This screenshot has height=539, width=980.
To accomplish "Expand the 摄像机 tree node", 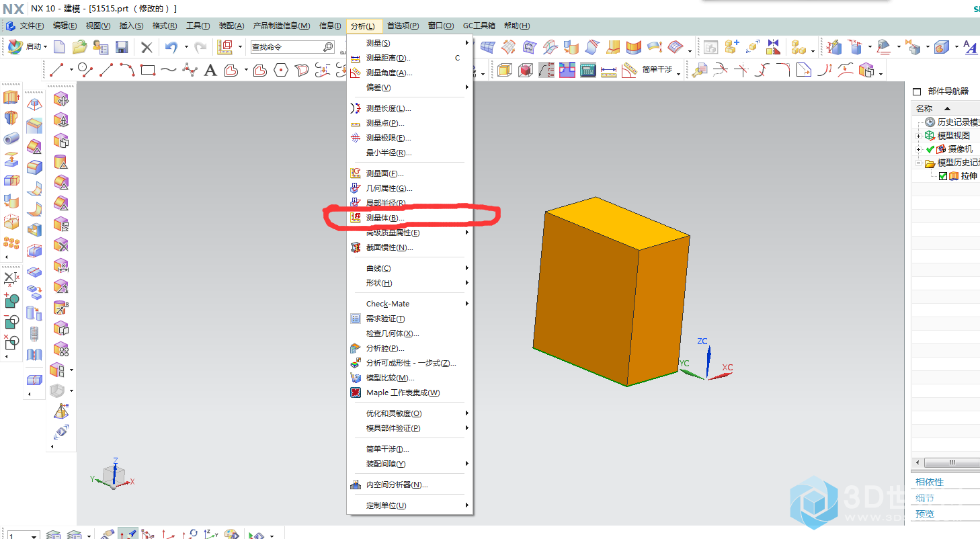I will pos(918,149).
